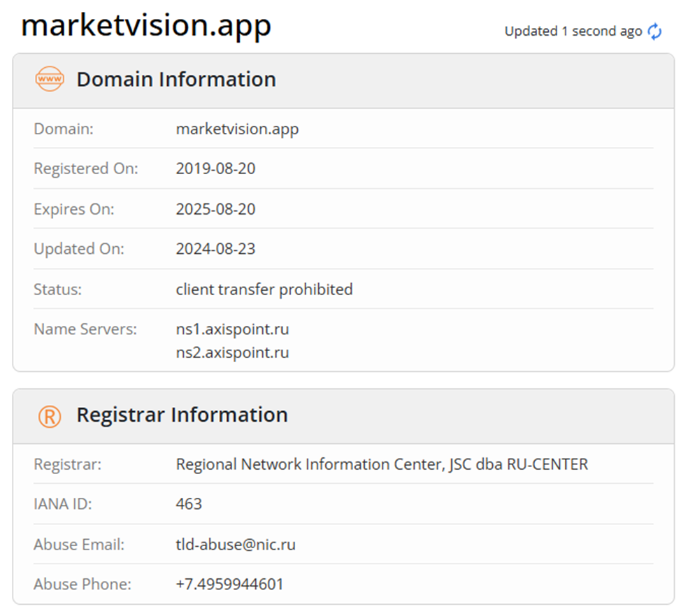
Task: Dial the abuse phone +7.4959944601
Action: pyautogui.click(x=229, y=584)
